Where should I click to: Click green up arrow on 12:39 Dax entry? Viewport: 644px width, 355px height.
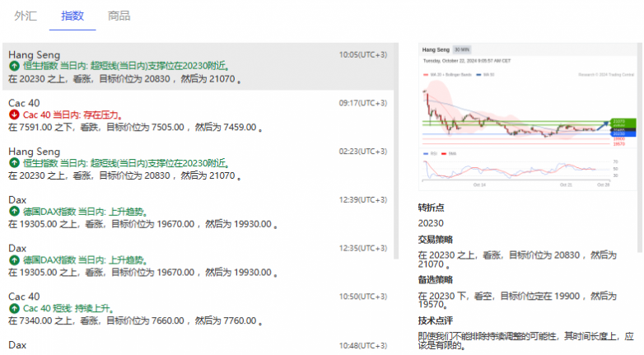[14, 212]
